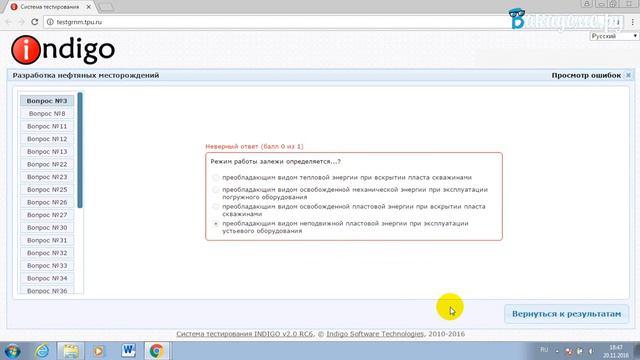The height and width of the screenshot is (360, 640).
Task: Select Вопрос №36 at the bottom of the list
Action: pos(47,290)
